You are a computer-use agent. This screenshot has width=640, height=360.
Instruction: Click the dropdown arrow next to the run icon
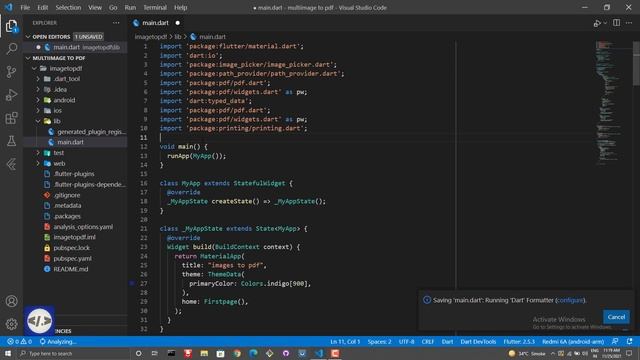pyautogui.click(x=605, y=23)
